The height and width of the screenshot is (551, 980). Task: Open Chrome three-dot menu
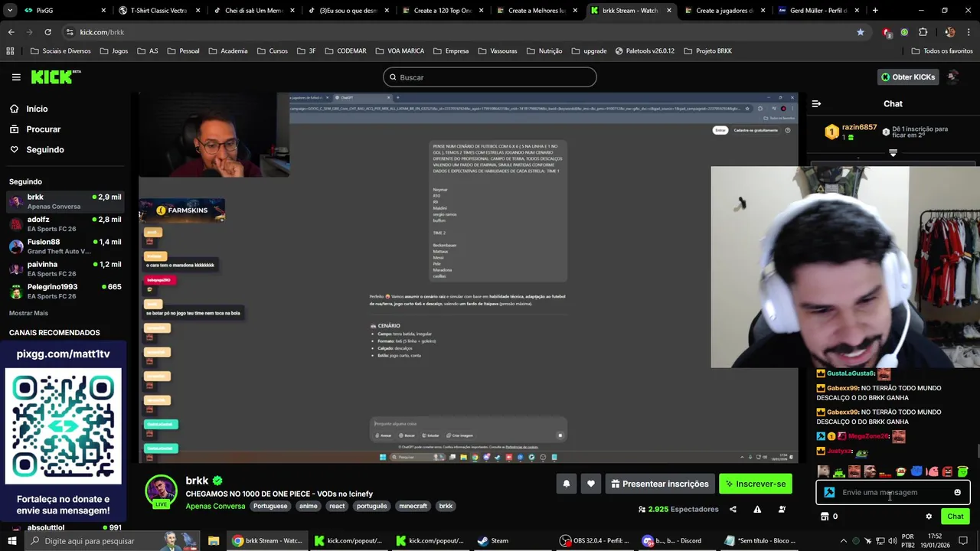click(969, 32)
